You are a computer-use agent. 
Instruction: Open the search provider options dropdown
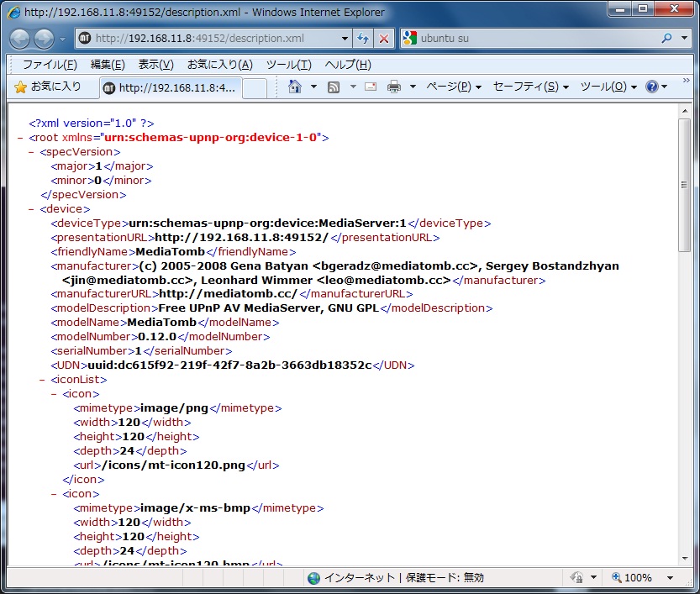click(x=684, y=39)
